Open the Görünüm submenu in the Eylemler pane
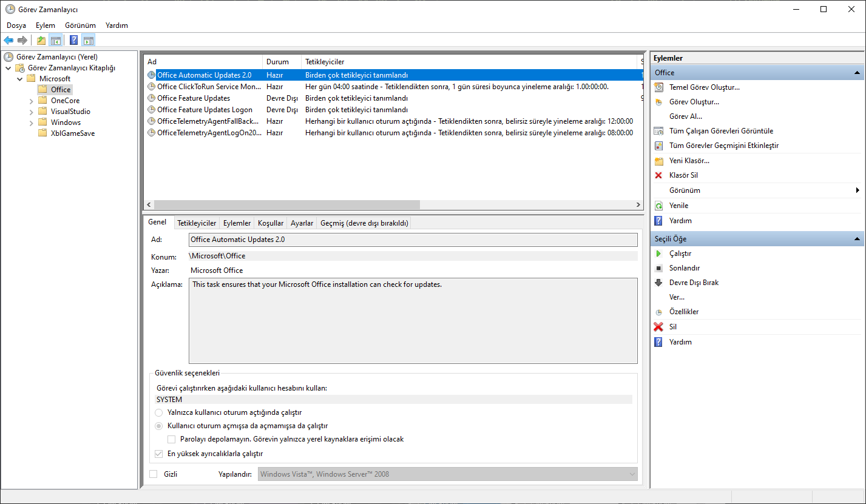Screen dimensions: 866x504 point(757,190)
